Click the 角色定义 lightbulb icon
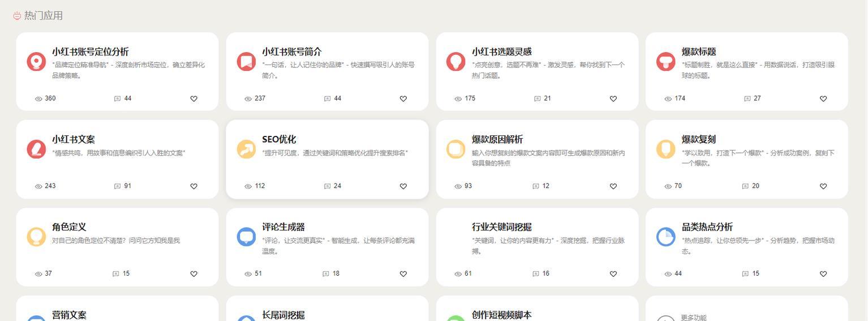Viewport: 868px width, 321px height. 36,237
